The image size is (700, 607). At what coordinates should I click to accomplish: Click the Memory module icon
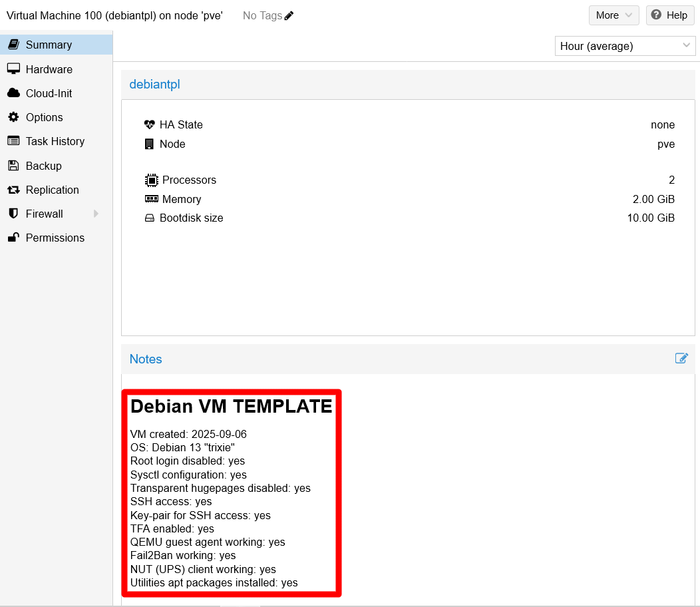coord(150,199)
